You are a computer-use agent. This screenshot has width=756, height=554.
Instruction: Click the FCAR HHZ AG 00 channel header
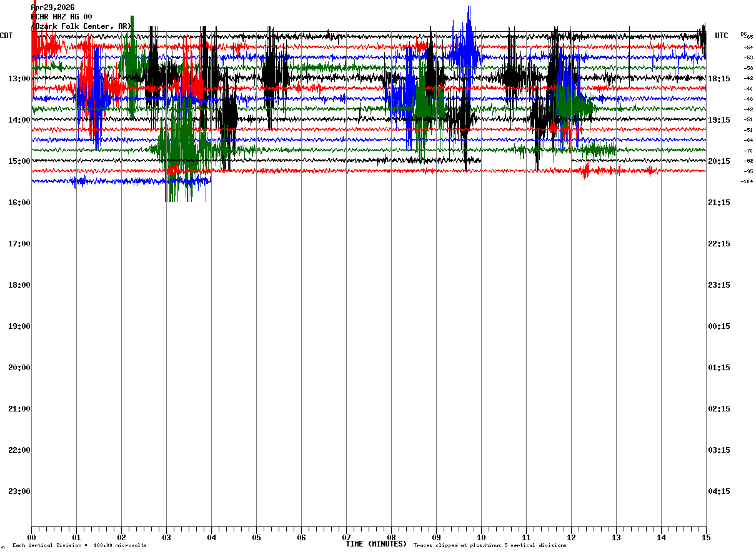(61, 17)
